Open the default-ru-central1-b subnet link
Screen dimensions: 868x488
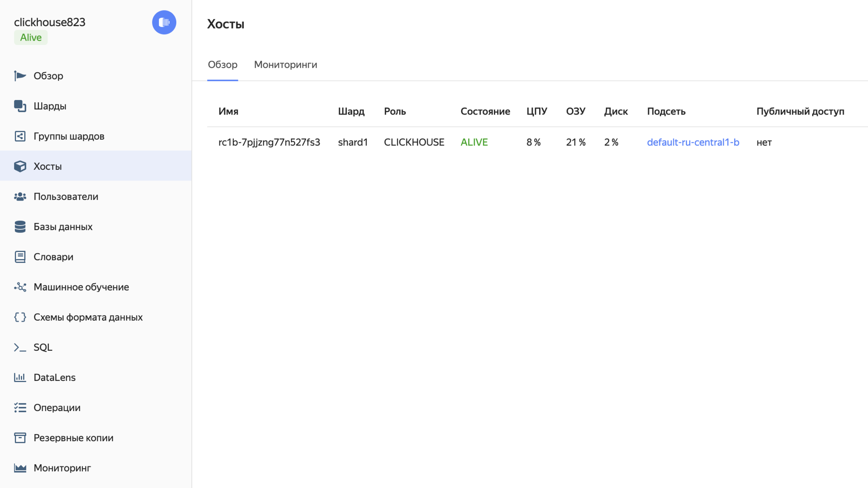pos(693,142)
